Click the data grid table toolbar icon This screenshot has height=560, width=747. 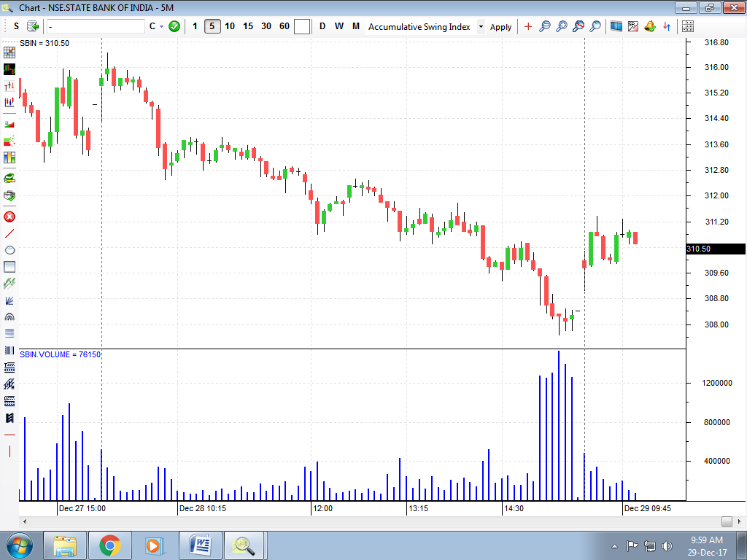[688, 27]
